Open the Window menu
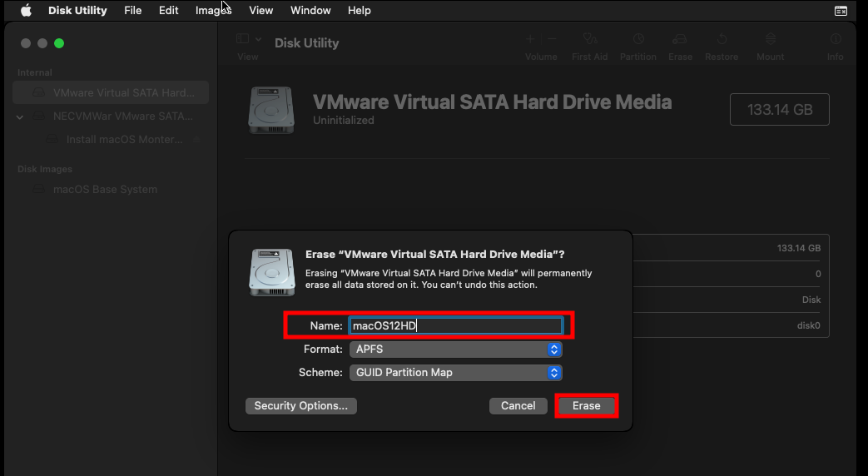 [x=310, y=11]
